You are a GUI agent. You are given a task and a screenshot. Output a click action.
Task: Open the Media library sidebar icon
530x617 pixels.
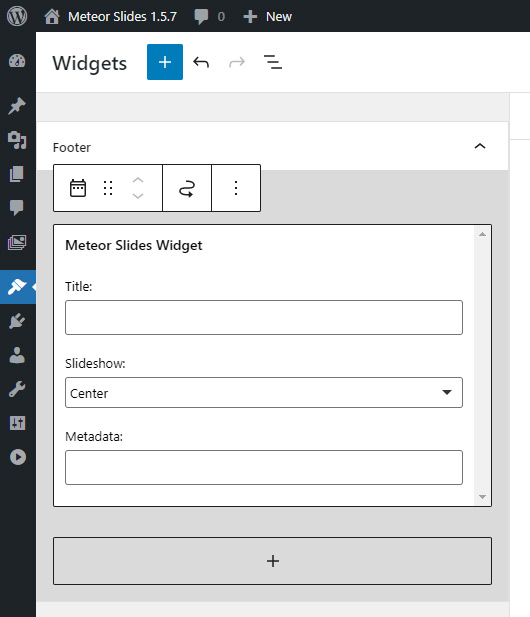point(17,140)
